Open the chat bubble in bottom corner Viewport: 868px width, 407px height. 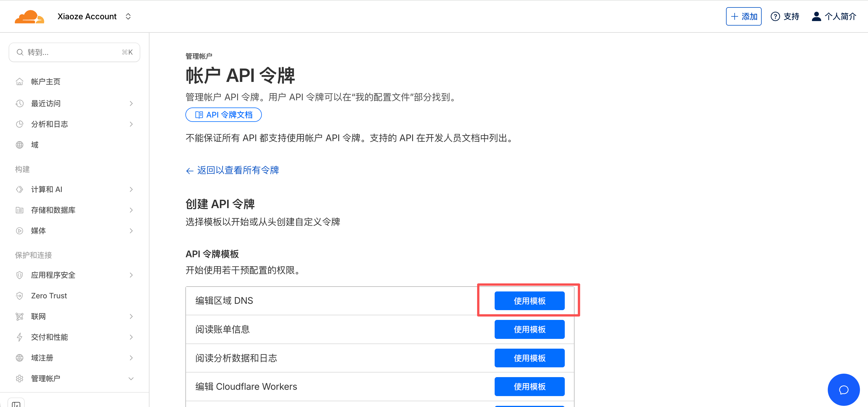coord(844,389)
